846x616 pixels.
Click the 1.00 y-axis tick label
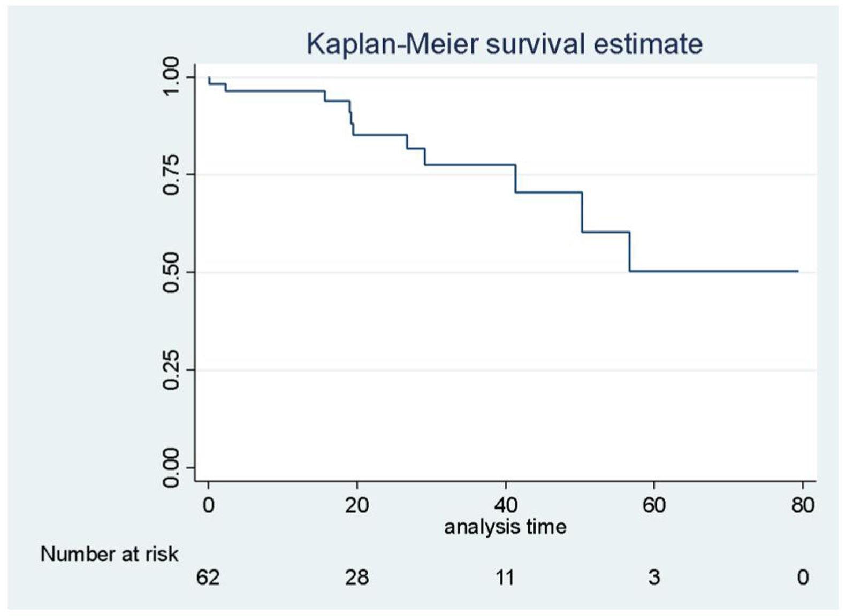point(172,76)
